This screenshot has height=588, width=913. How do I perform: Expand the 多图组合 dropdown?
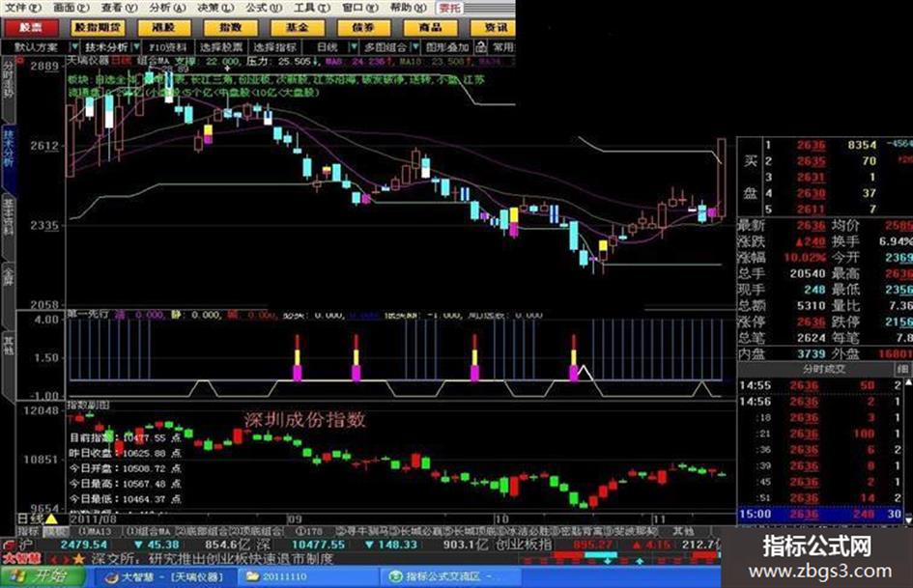point(415,46)
